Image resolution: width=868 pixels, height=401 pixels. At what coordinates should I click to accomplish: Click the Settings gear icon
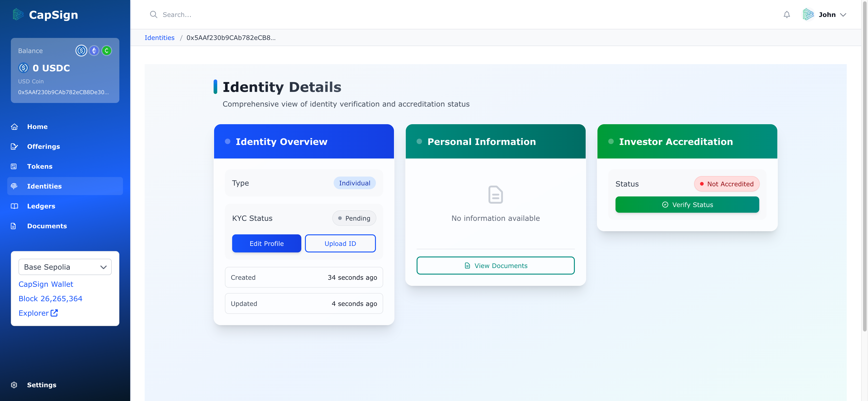[14, 385]
